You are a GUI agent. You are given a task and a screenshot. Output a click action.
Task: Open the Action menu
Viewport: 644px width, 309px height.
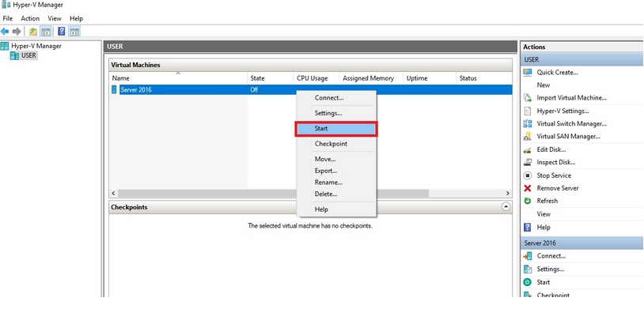coord(30,18)
